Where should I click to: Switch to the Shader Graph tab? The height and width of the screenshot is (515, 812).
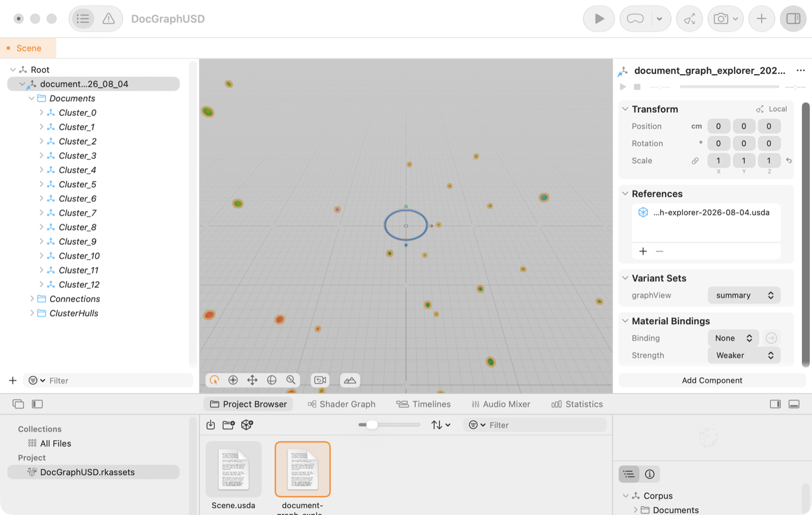[x=342, y=404]
